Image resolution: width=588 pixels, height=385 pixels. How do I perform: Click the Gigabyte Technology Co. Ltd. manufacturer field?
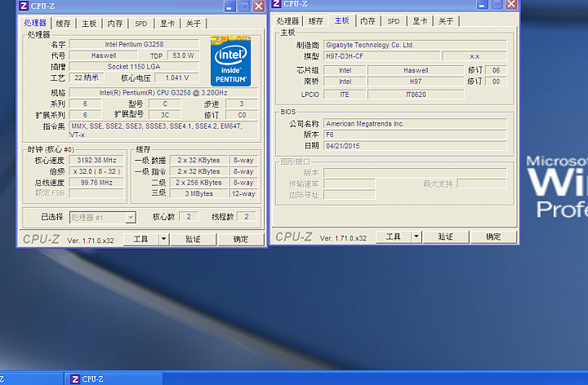click(x=415, y=45)
